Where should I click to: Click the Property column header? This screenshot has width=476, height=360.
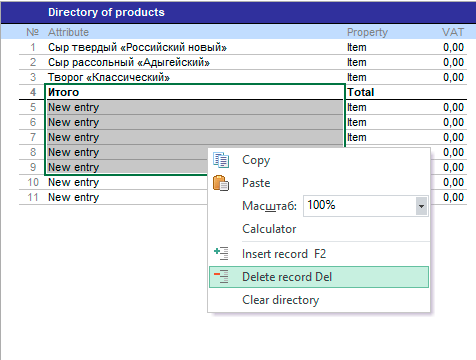[x=367, y=32]
